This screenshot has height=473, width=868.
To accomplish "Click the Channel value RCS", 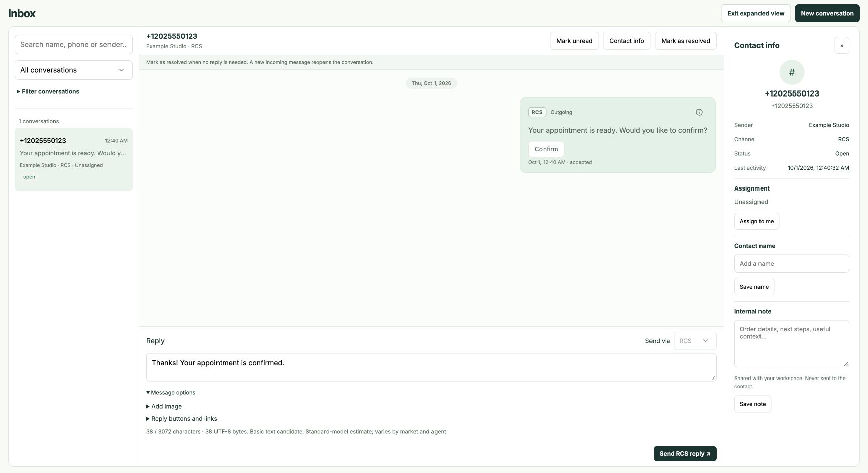I will click(844, 139).
